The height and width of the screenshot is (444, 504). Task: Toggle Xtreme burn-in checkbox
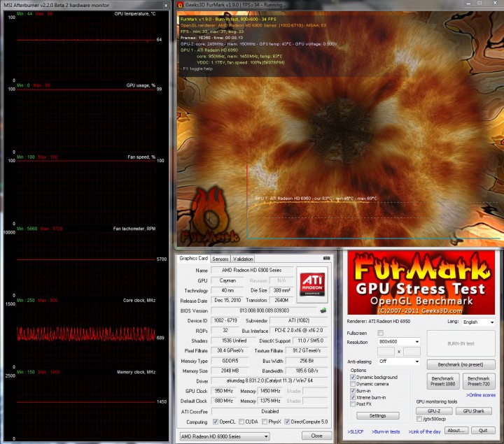pyautogui.click(x=353, y=397)
